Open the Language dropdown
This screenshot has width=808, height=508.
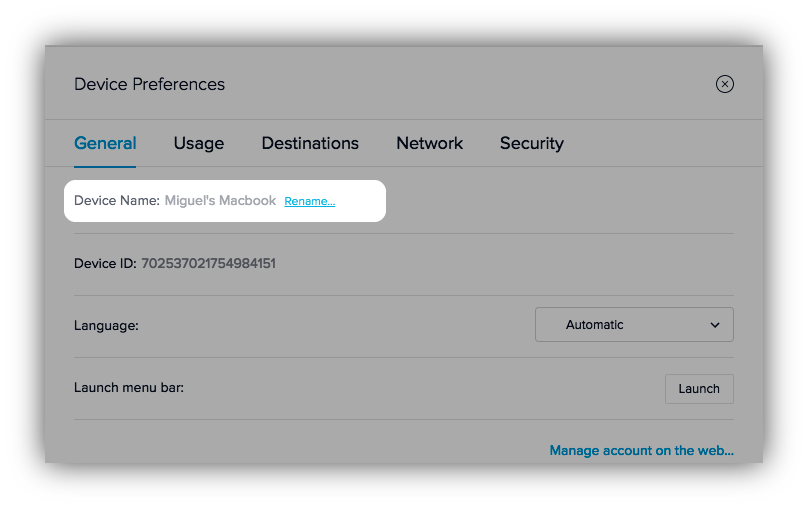[634, 325]
